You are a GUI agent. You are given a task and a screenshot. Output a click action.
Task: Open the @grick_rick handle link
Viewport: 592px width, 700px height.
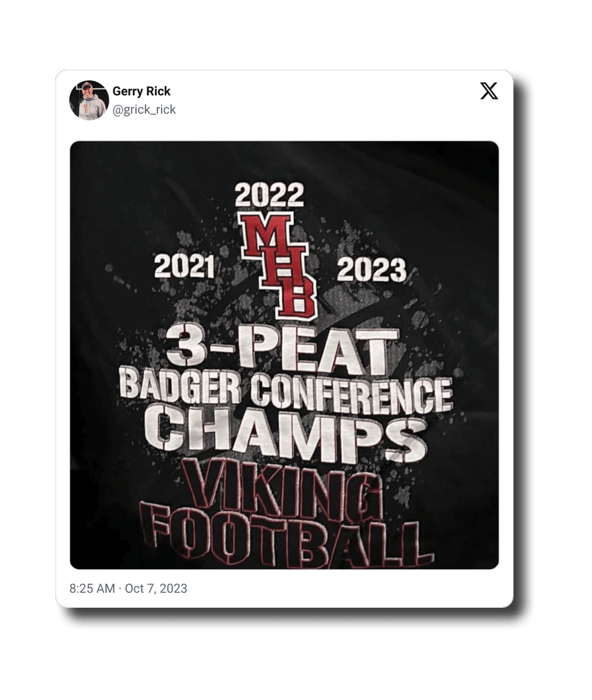point(144,110)
